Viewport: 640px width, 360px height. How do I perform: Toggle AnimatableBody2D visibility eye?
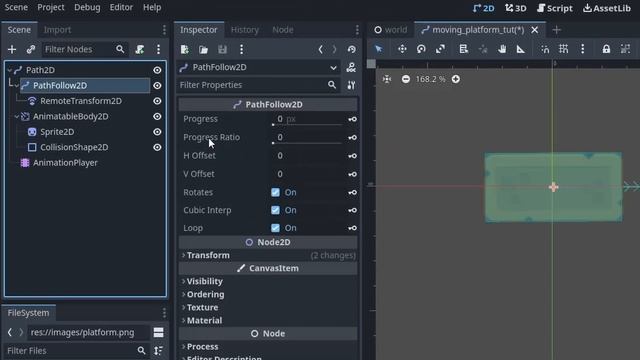(157, 117)
